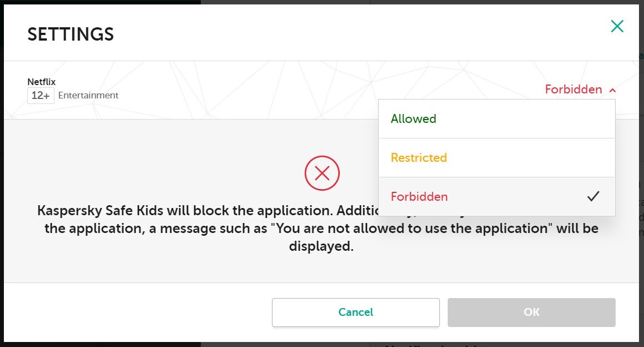Click the red circled X block icon
The image size is (644, 347).
pyautogui.click(x=322, y=173)
